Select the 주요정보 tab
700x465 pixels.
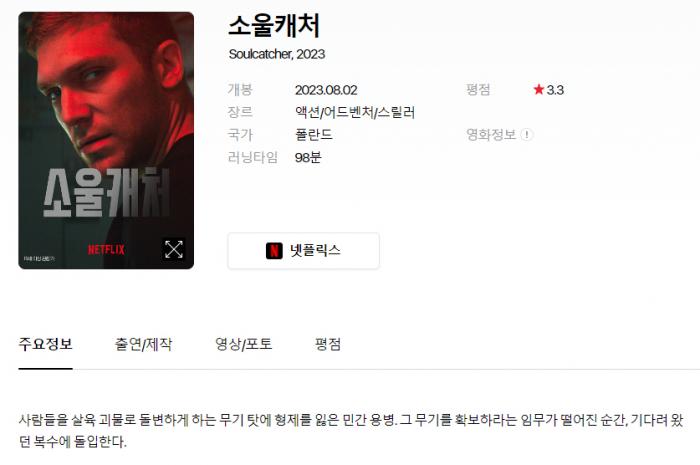coord(45,345)
